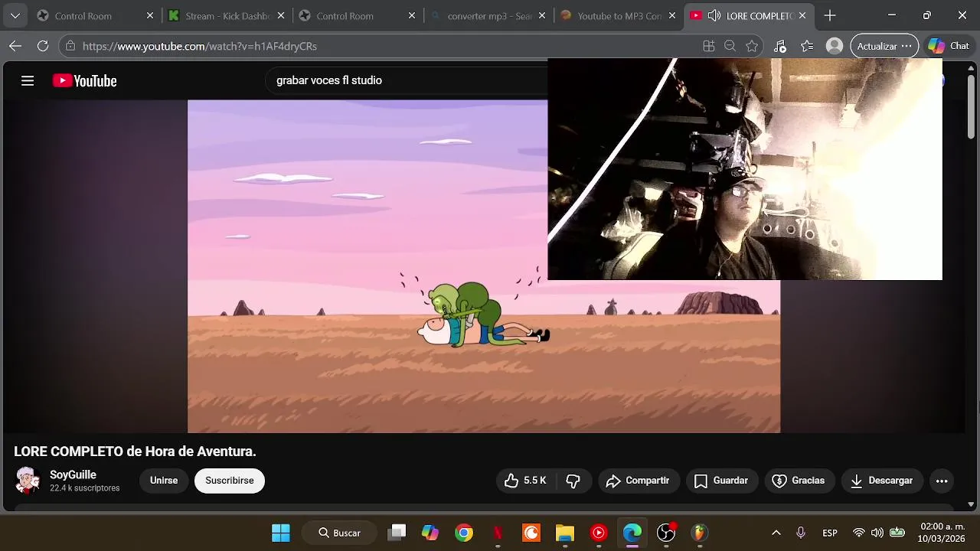Click the YouTube logo to go home
This screenshot has height=551, width=980.
(84, 80)
